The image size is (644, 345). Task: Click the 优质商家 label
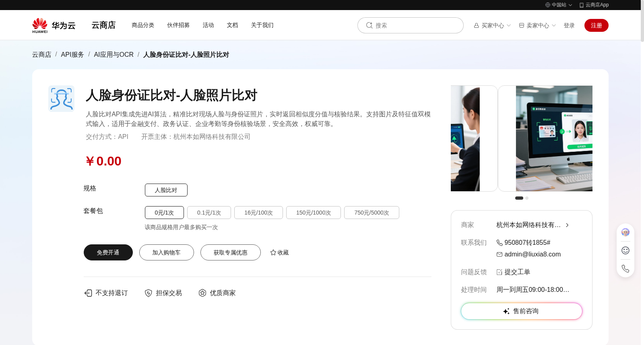point(223,293)
